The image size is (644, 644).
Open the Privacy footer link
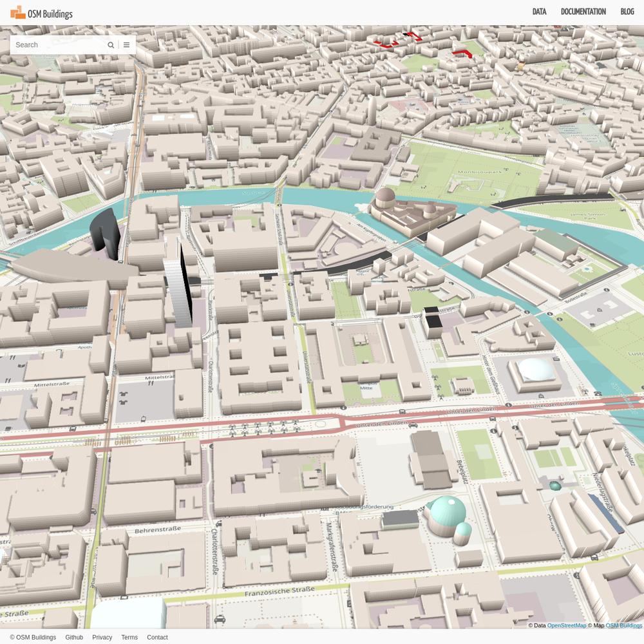coord(102,638)
